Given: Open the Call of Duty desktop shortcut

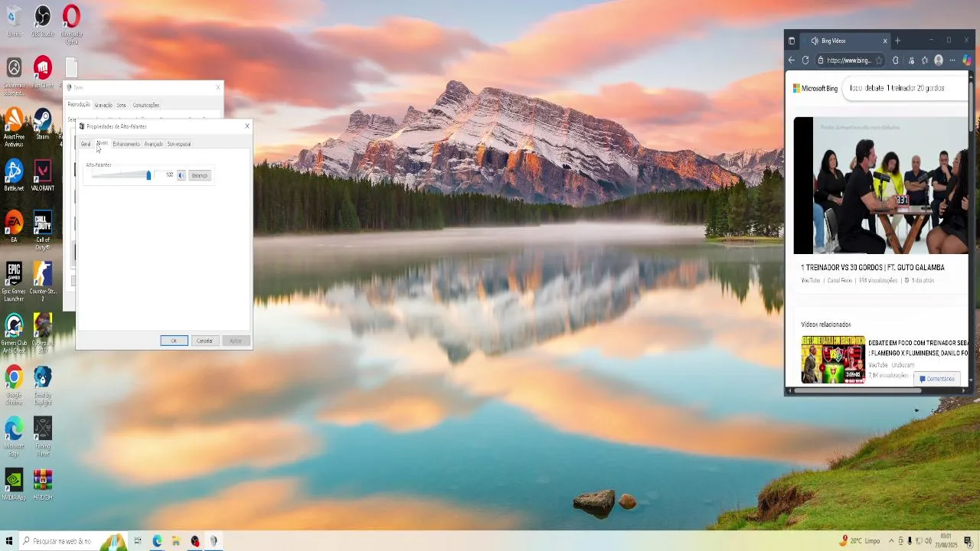Looking at the screenshot, I should click(42, 230).
